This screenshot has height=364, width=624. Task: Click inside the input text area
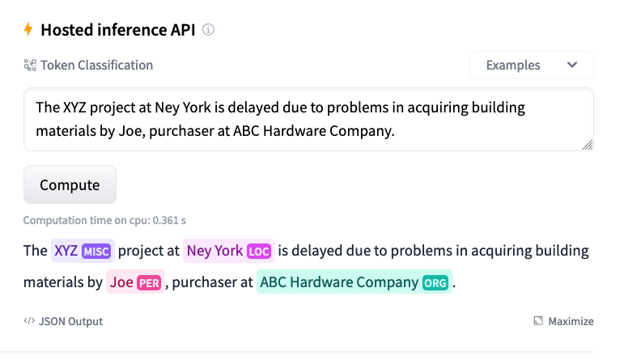[x=308, y=120]
